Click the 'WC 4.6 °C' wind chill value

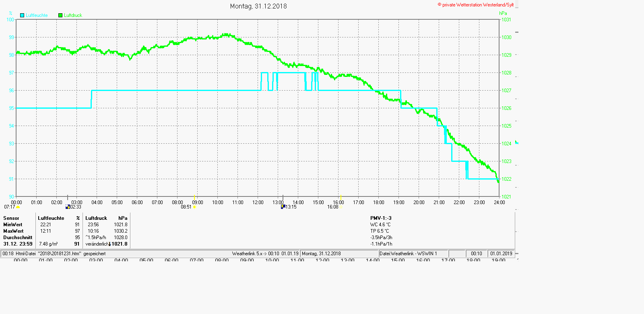(x=380, y=225)
